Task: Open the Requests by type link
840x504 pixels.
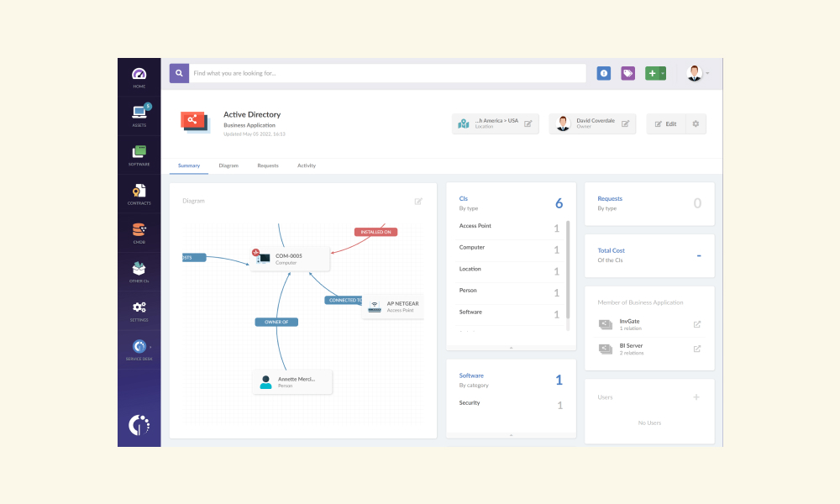Action: 610,199
